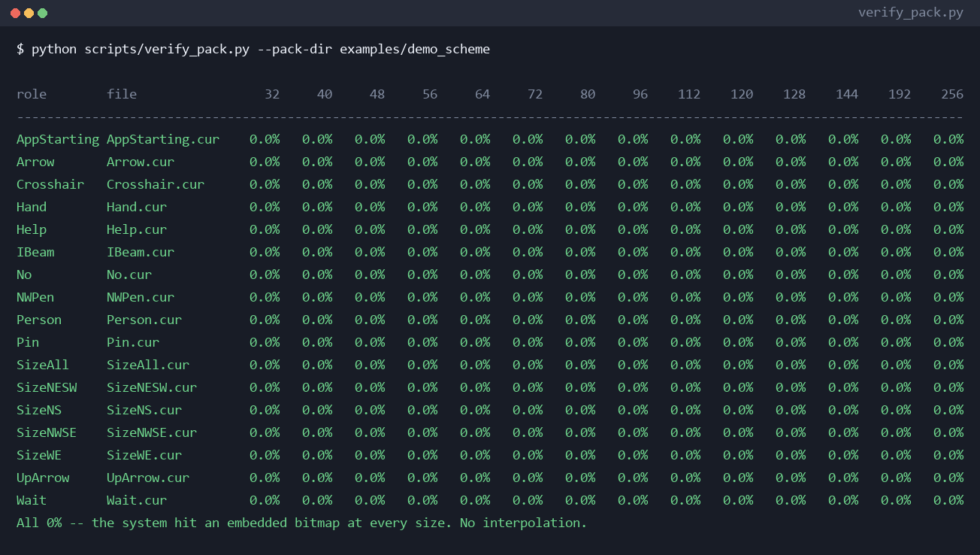The height and width of the screenshot is (555, 980).
Task: Click the red close window dot
Action: 16,14
